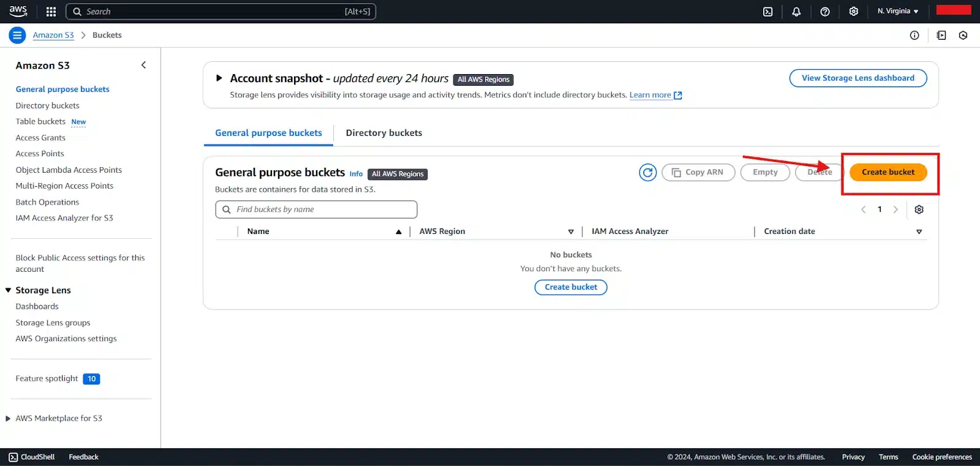Click the Delete button
980x466 pixels.
[820, 173]
